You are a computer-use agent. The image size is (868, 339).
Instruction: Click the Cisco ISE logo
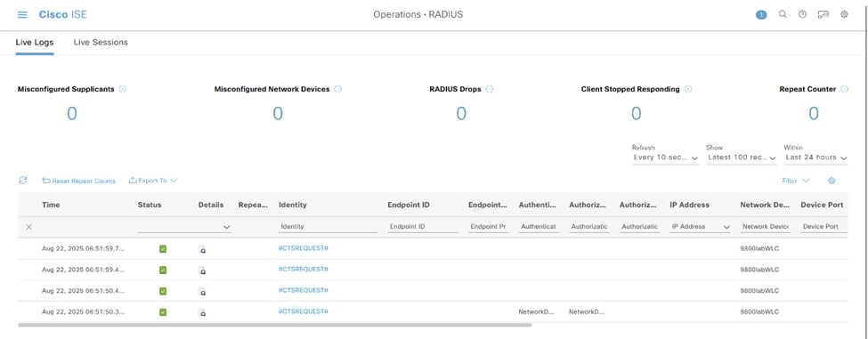point(62,15)
